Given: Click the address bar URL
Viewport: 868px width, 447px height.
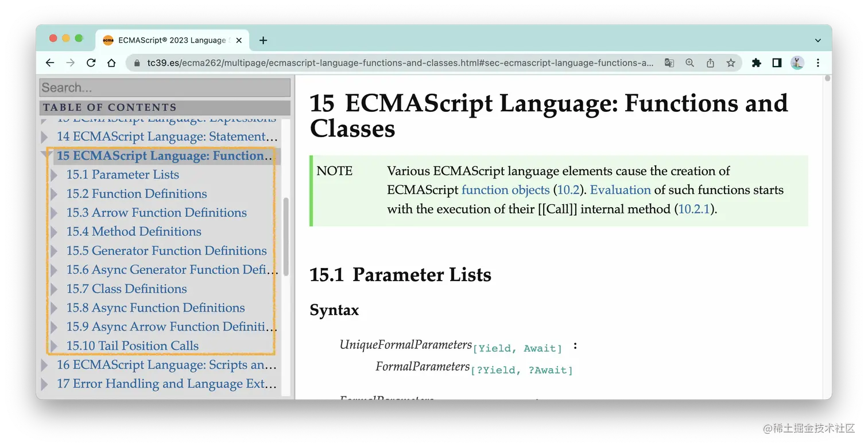Looking at the screenshot, I should (400, 63).
